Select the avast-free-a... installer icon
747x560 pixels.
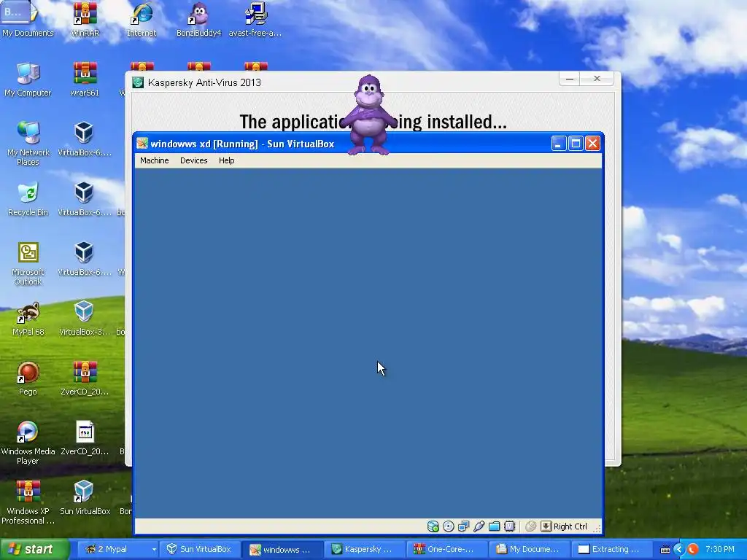pos(255,20)
